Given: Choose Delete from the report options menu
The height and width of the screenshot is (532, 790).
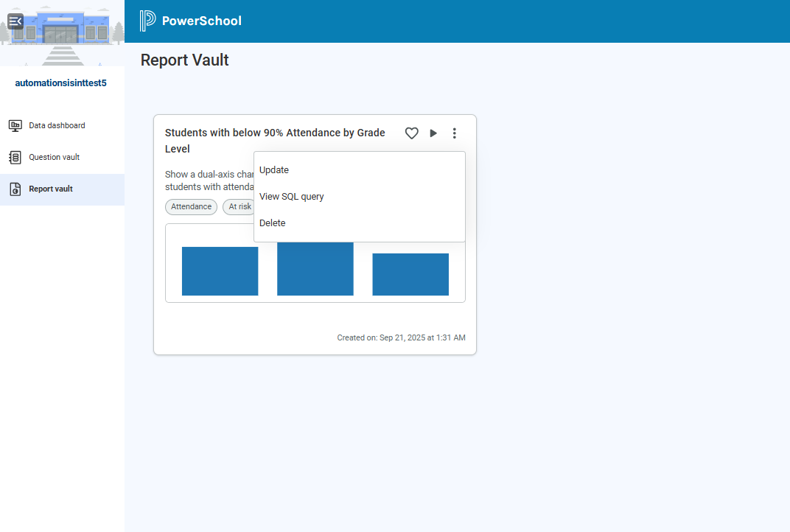Looking at the screenshot, I should point(273,223).
